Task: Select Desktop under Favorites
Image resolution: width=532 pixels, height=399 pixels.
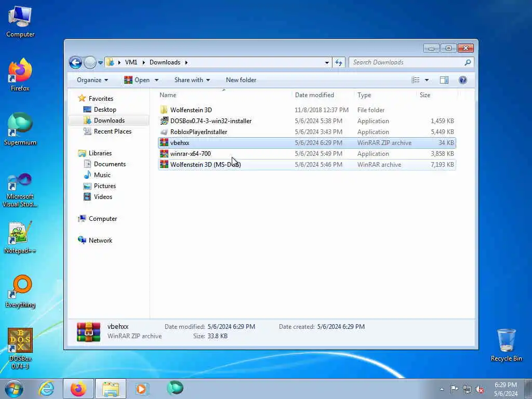Action: [x=105, y=110]
